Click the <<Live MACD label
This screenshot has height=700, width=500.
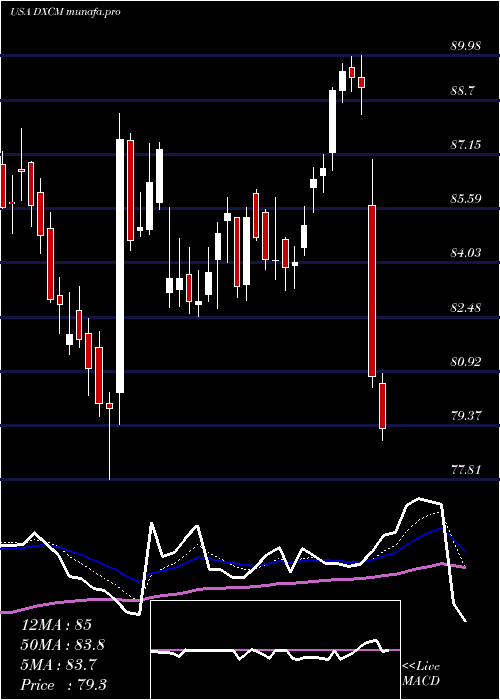click(x=421, y=674)
